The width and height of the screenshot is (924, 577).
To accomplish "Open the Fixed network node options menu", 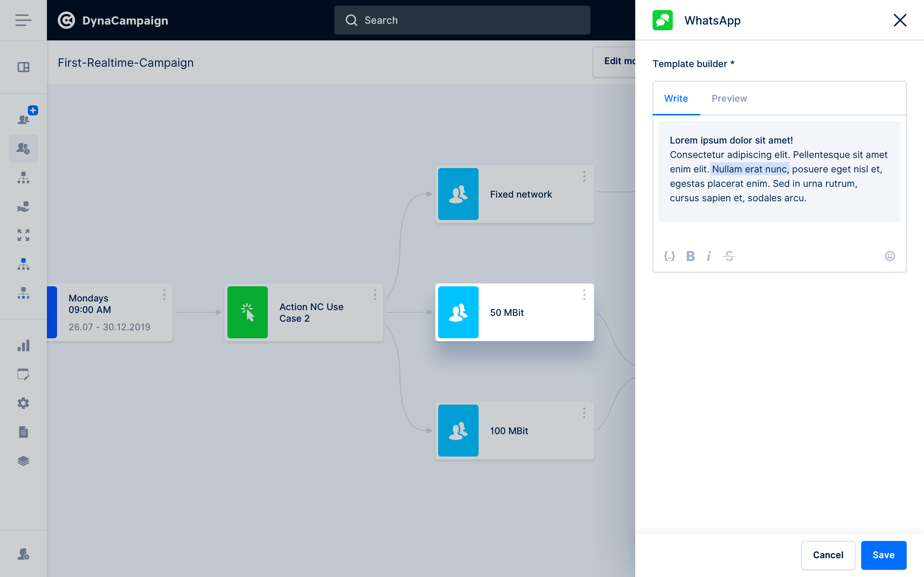I will [584, 176].
